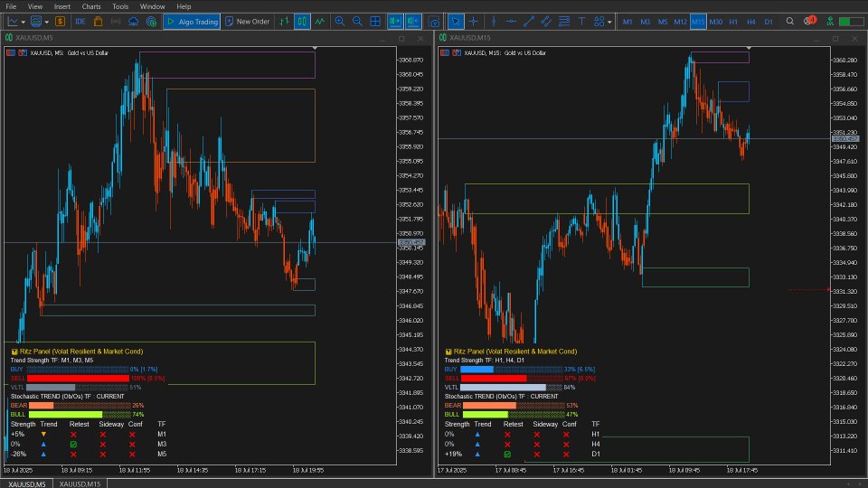The width and height of the screenshot is (868, 488).
Task: Open account notifications with the red badge
Action: [x=810, y=21]
